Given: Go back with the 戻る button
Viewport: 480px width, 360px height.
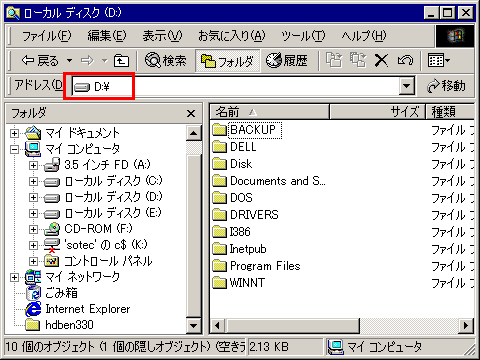Looking at the screenshot, I should 39,61.
